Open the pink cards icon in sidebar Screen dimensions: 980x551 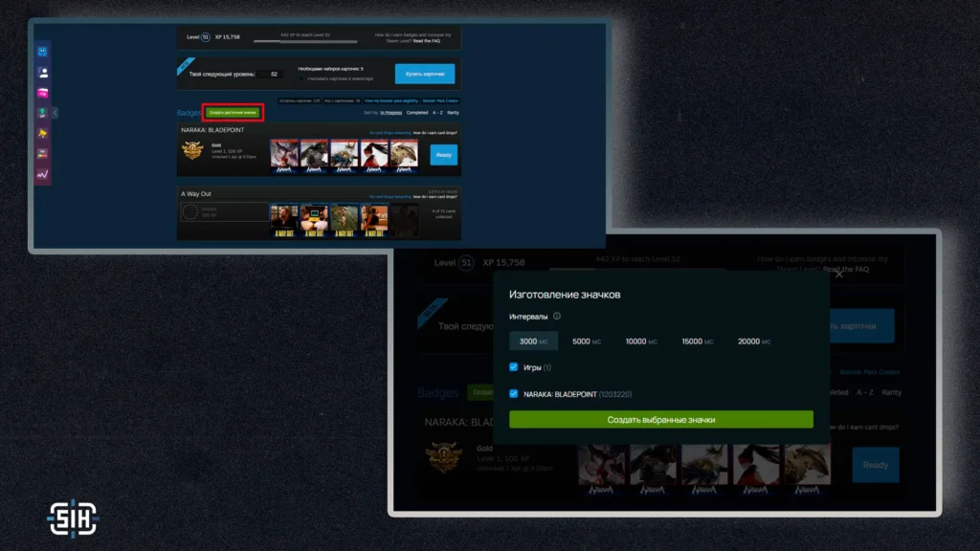[42, 93]
